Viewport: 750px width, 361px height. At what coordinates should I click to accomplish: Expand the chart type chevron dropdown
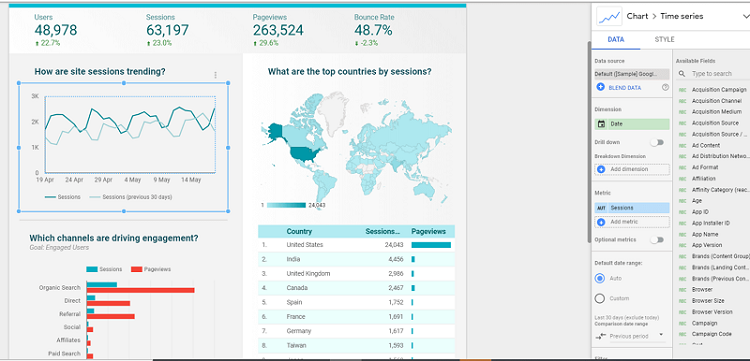(746, 16)
